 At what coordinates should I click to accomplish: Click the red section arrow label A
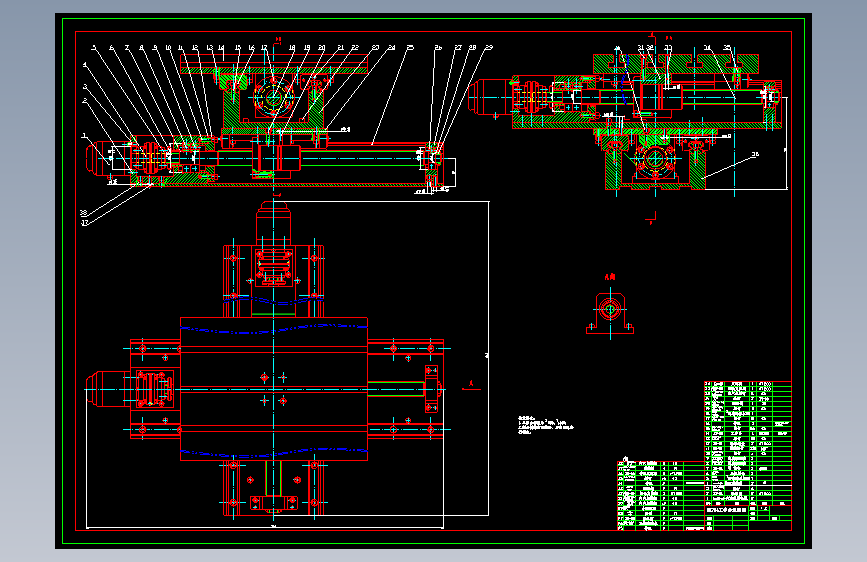pos(471,383)
